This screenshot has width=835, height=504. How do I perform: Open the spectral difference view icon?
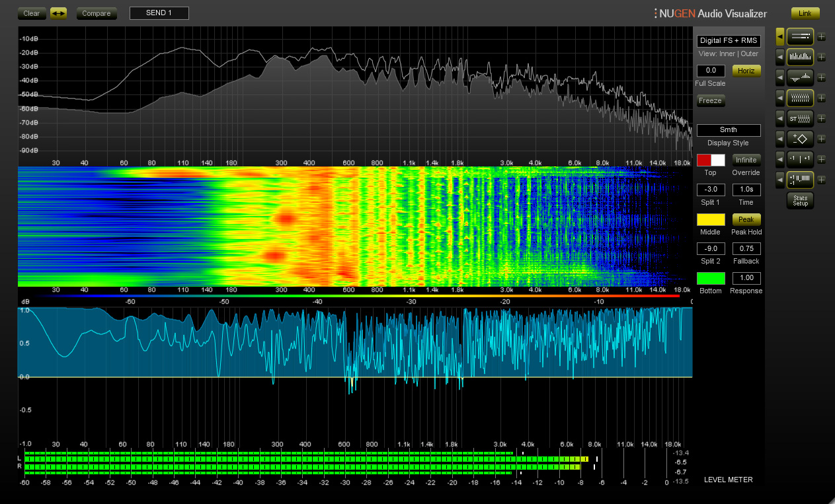(x=800, y=77)
